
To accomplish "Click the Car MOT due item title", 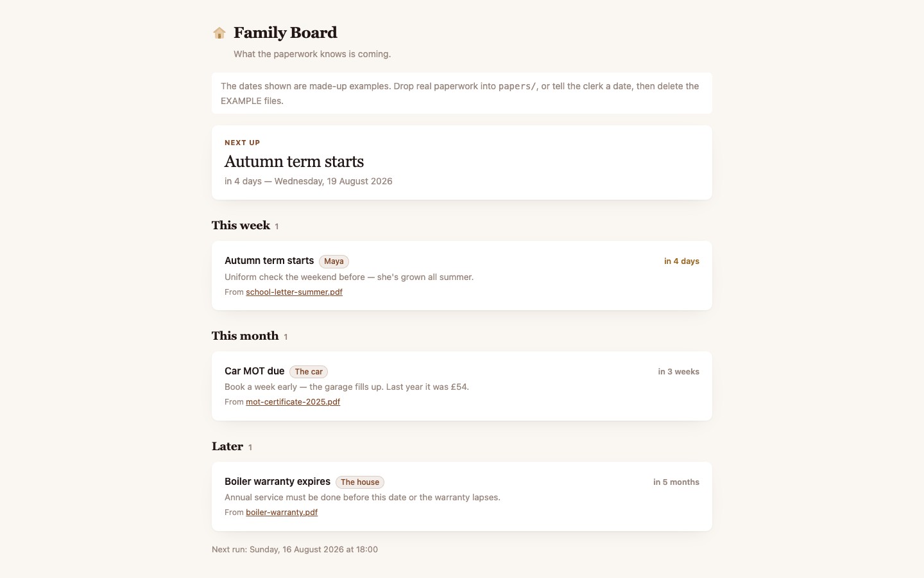I will point(254,371).
